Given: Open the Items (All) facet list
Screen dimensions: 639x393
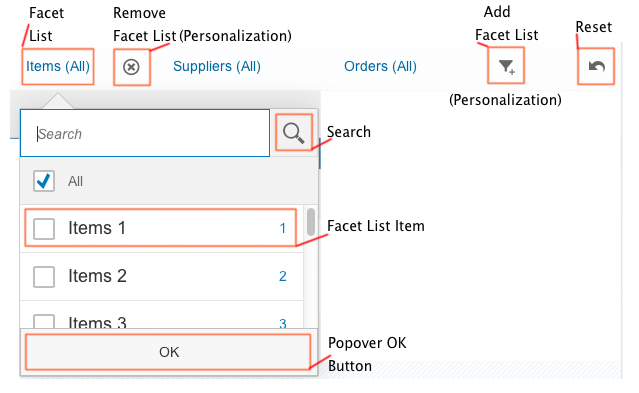Looking at the screenshot, I should click(x=58, y=66).
